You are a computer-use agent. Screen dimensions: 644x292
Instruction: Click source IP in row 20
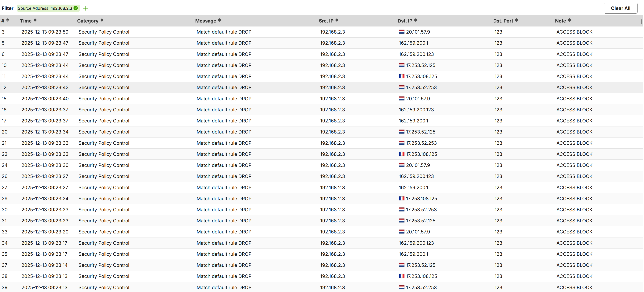pos(332,132)
